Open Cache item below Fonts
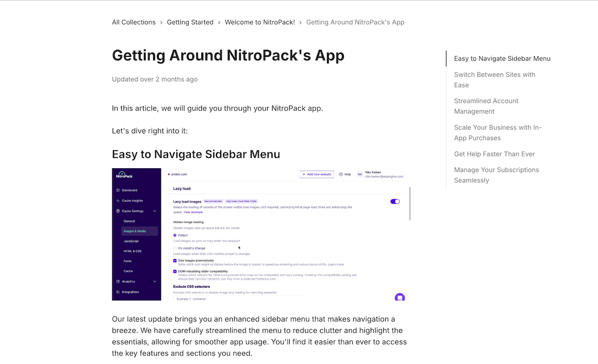598x364 pixels. coord(128,271)
